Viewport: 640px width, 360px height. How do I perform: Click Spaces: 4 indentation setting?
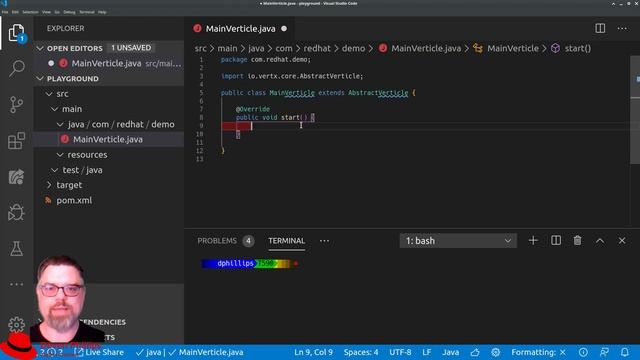361,352
